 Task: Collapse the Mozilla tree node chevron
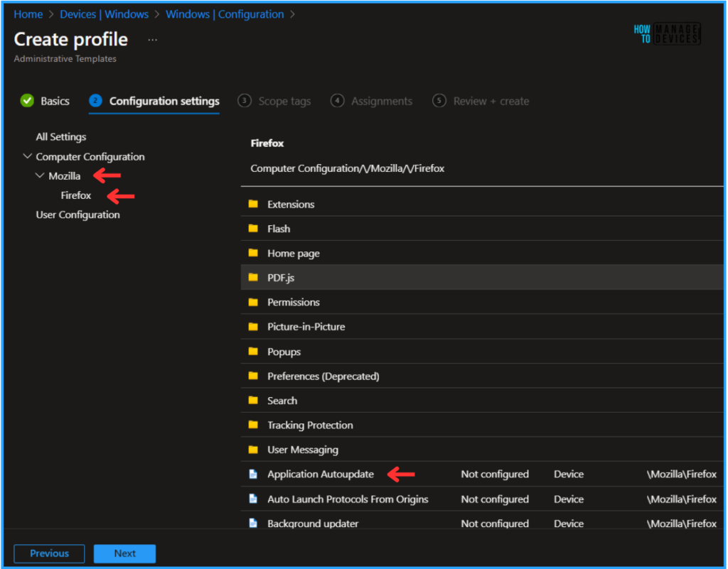(40, 175)
